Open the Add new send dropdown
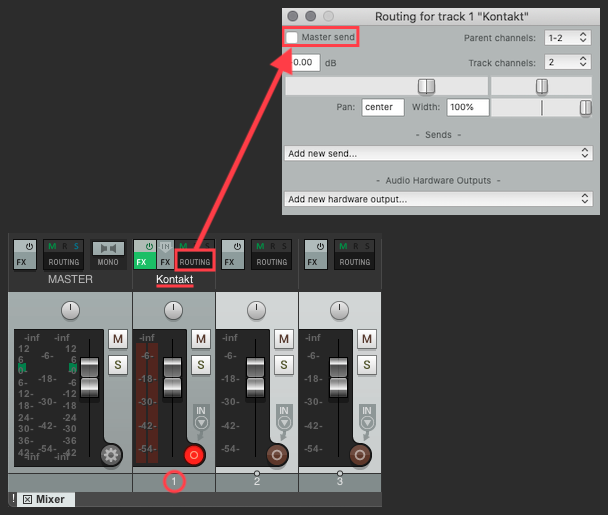Viewport: 608px width, 515px height. tap(439, 153)
